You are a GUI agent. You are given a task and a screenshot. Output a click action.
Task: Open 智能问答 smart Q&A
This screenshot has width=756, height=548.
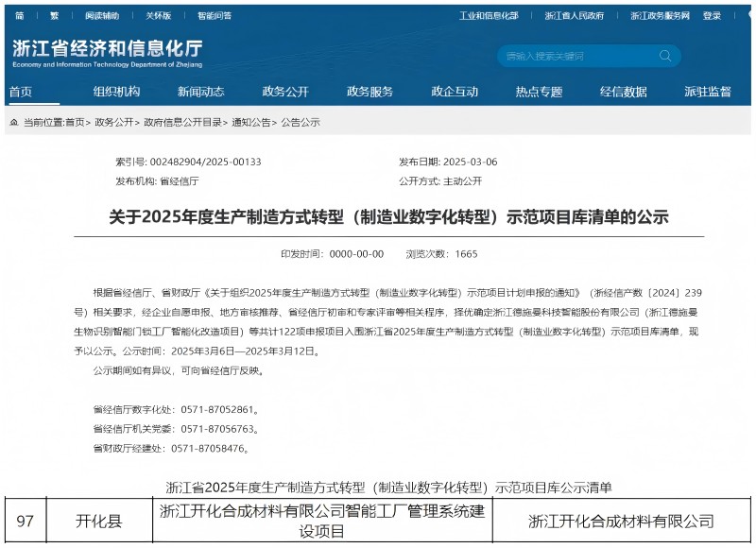click(x=215, y=16)
